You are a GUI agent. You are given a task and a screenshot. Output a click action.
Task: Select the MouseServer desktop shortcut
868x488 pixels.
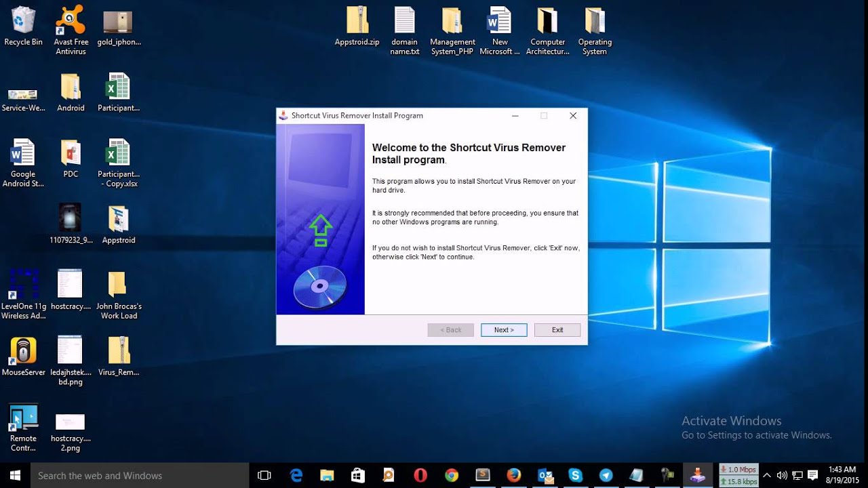[24, 357]
